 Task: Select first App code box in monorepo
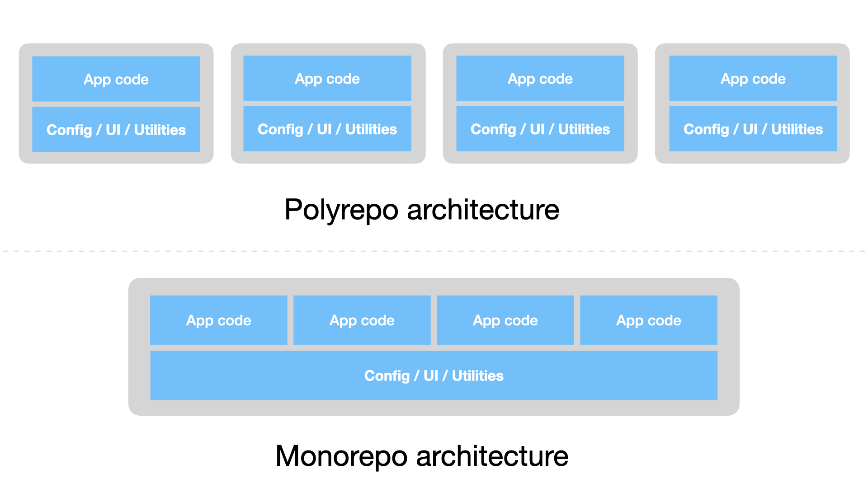coord(219,320)
